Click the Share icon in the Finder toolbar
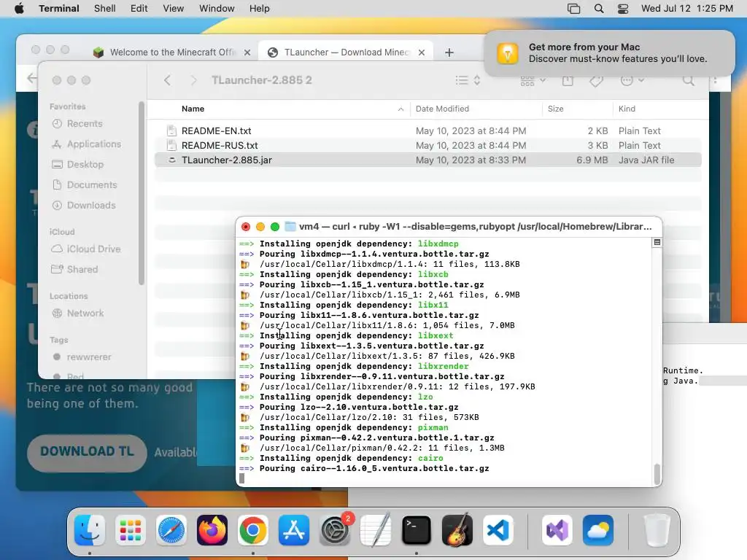Viewport: 747px width, 560px height. pos(568,80)
